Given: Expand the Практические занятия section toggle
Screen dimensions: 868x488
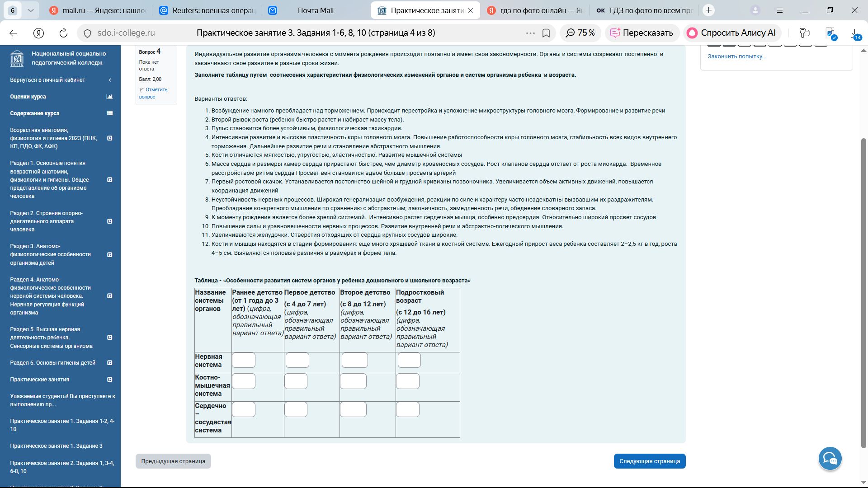Looking at the screenshot, I should pyautogui.click(x=109, y=380).
